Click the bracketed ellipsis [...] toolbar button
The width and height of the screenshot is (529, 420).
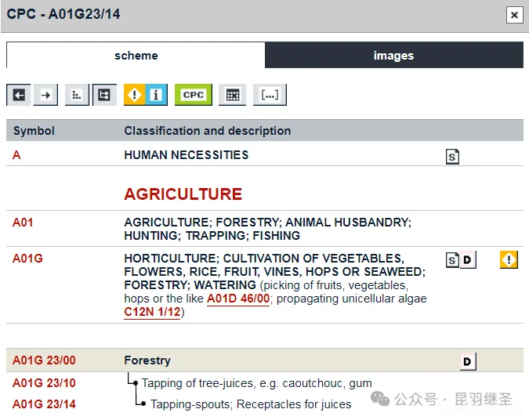click(270, 95)
